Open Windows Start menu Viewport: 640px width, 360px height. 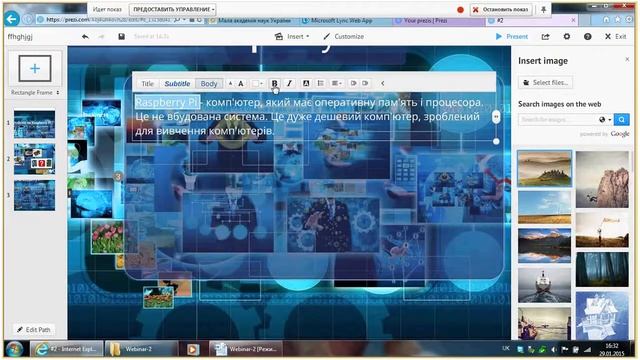click(x=15, y=349)
